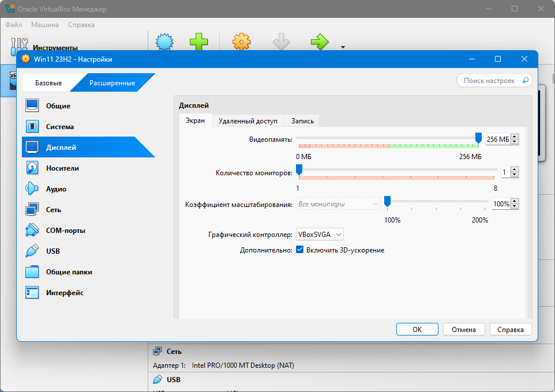555x392 pixels.
Task: Click the USB icon in manager details
Action: pos(157,379)
